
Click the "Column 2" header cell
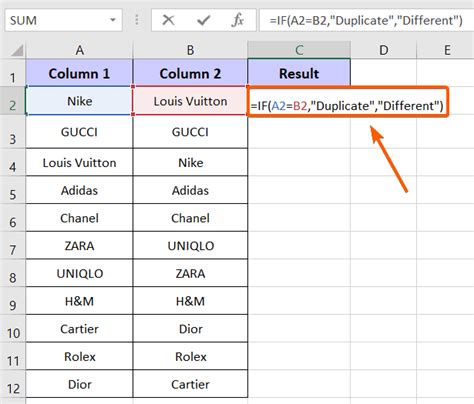[190, 73]
